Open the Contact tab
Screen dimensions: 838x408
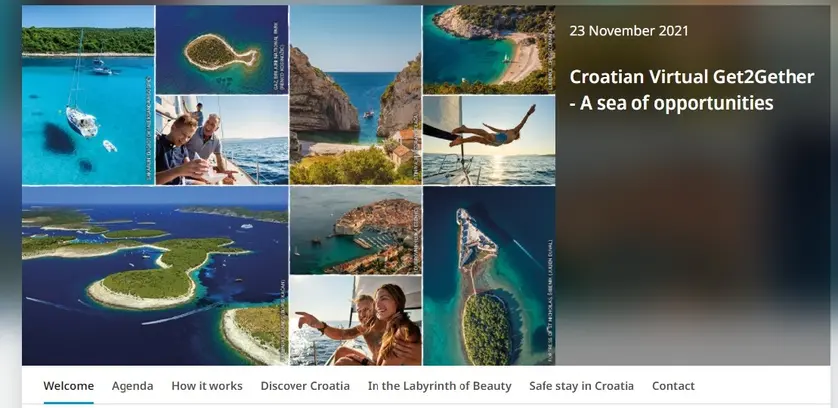673,386
